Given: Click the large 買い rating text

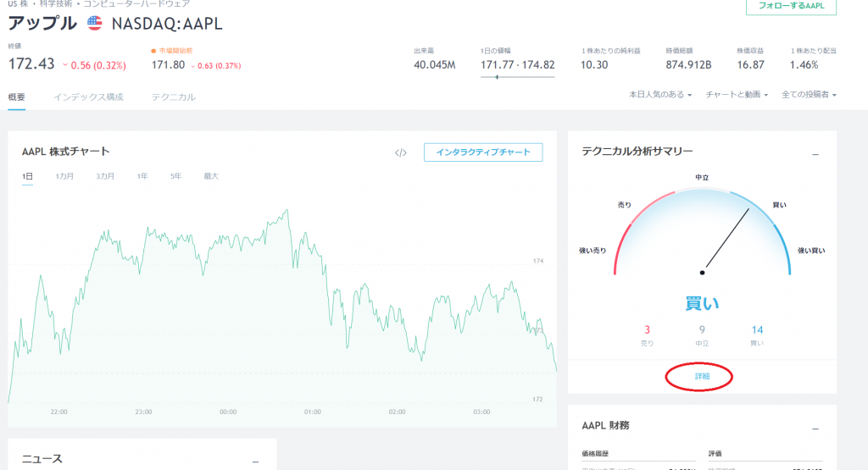Looking at the screenshot, I should point(702,303).
